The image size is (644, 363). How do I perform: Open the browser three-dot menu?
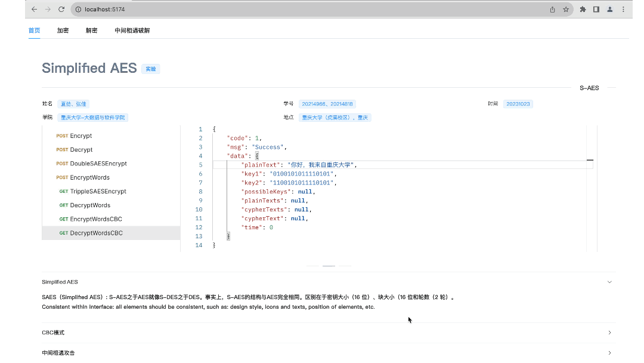click(x=624, y=9)
